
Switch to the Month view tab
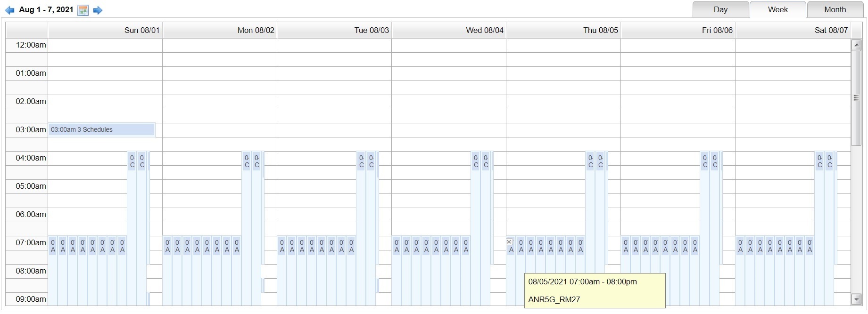click(x=835, y=9)
